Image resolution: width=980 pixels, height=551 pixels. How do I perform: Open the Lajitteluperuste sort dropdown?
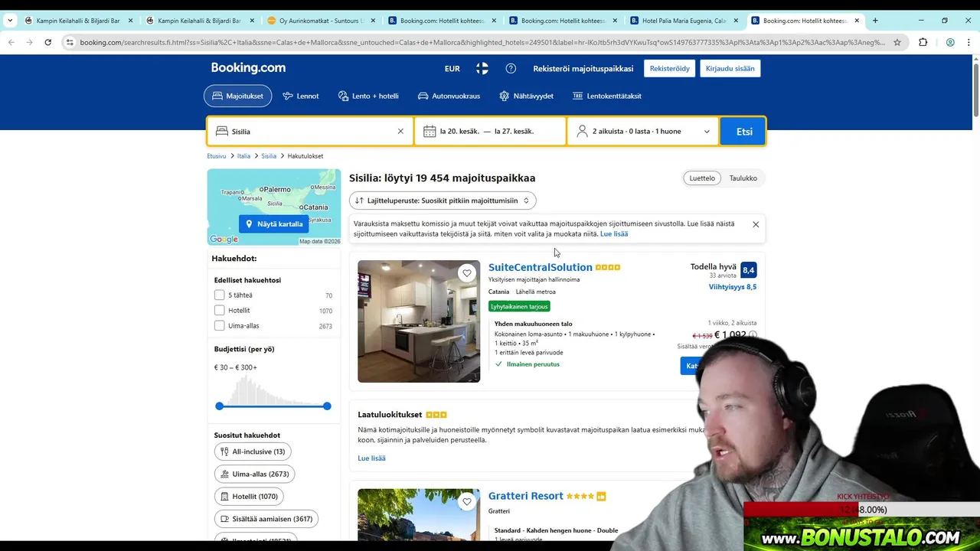[x=443, y=201]
